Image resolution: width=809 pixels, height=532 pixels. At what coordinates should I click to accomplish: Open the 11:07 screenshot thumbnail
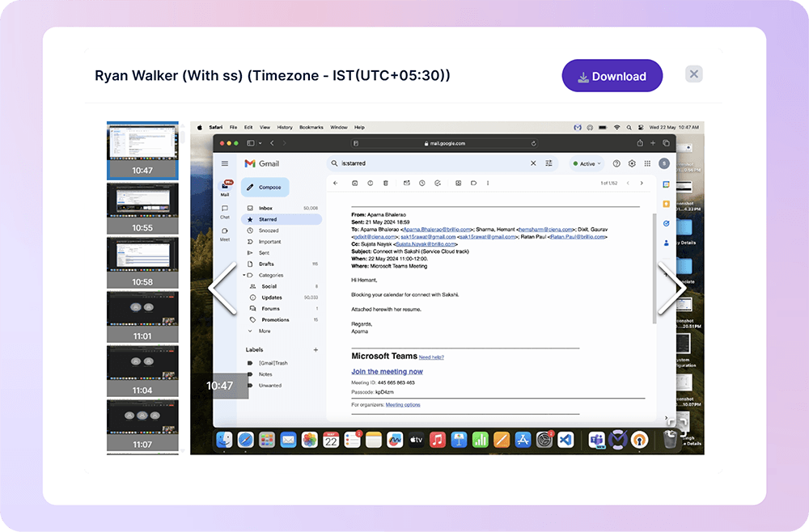[142, 425]
